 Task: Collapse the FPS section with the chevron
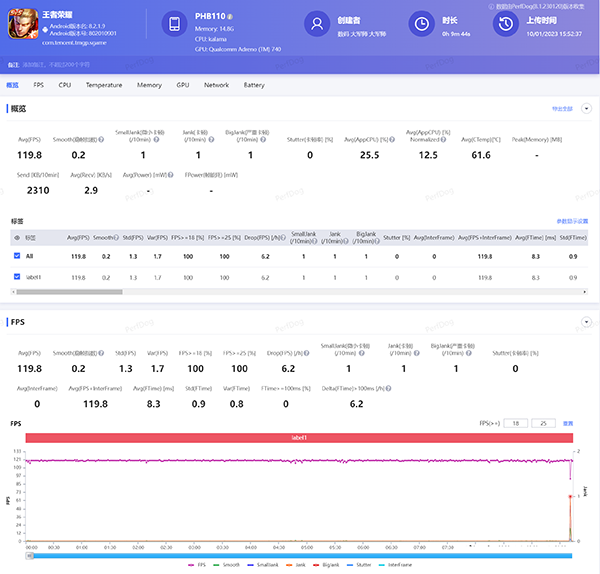click(587, 322)
